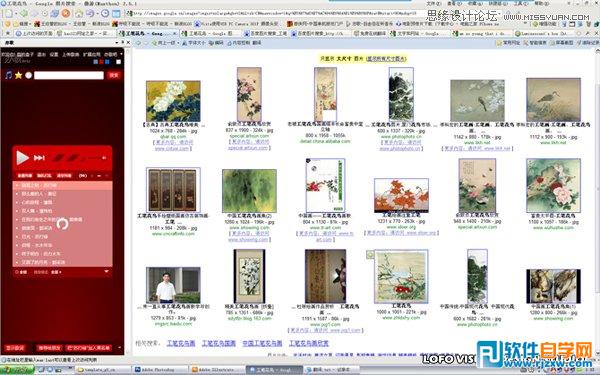Open the sidebar panel title dropdown arrow
This screenshot has height=375, width=600.
click(x=117, y=42)
